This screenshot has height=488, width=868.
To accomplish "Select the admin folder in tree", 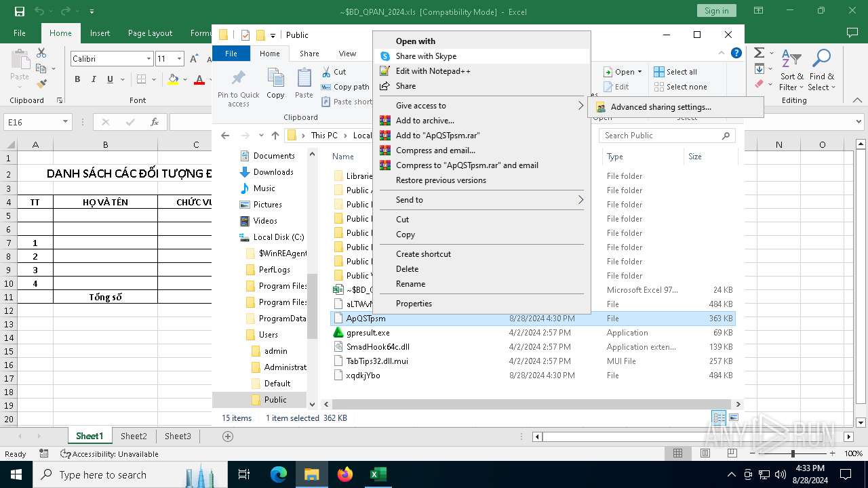I will coord(276,351).
